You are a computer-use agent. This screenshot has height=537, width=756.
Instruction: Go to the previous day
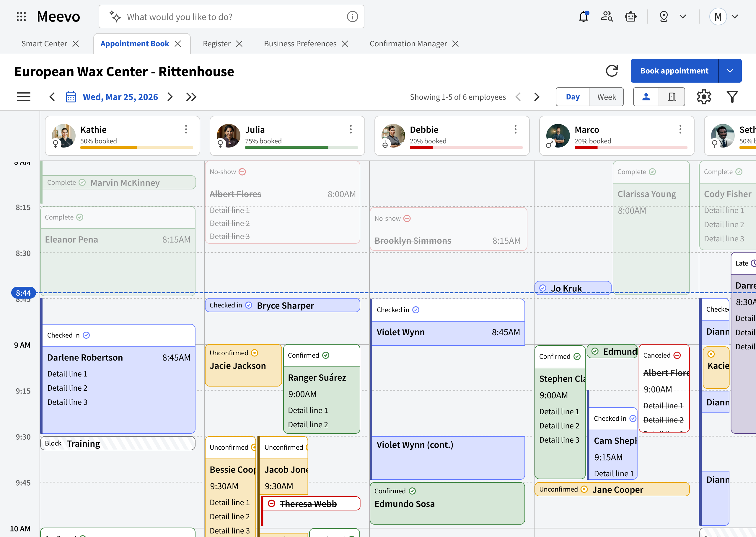(x=52, y=97)
